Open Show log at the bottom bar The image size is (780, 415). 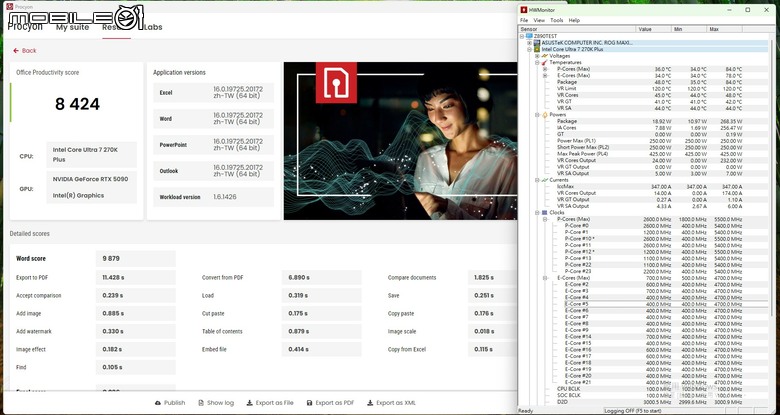click(216, 403)
